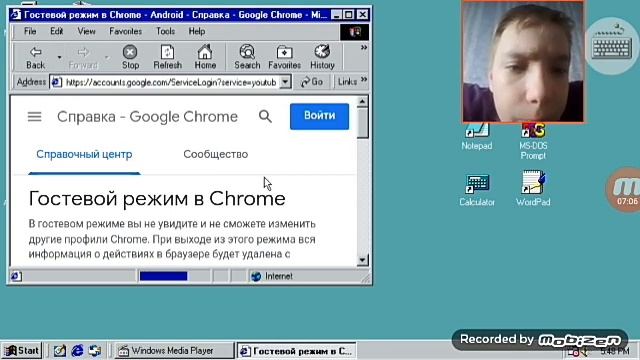Viewport: 640px width, 360px height.
Task: Click the Windows logo throbber icon
Action: (x=355, y=32)
